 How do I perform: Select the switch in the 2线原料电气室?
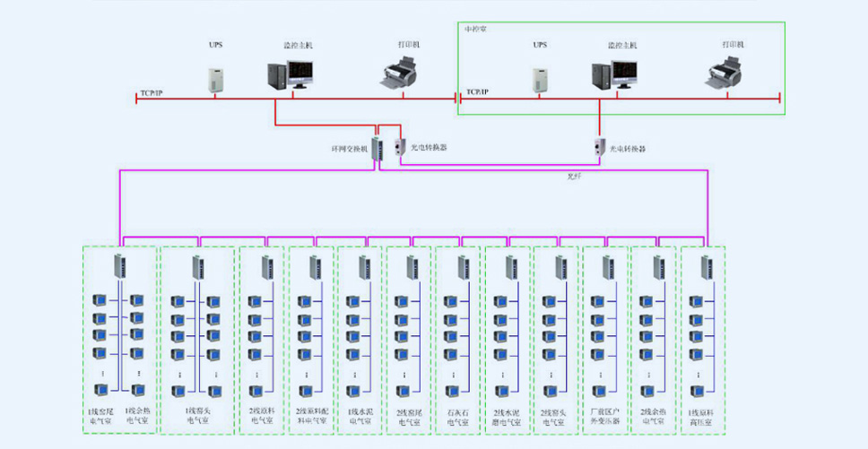click(x=268, y=267)
